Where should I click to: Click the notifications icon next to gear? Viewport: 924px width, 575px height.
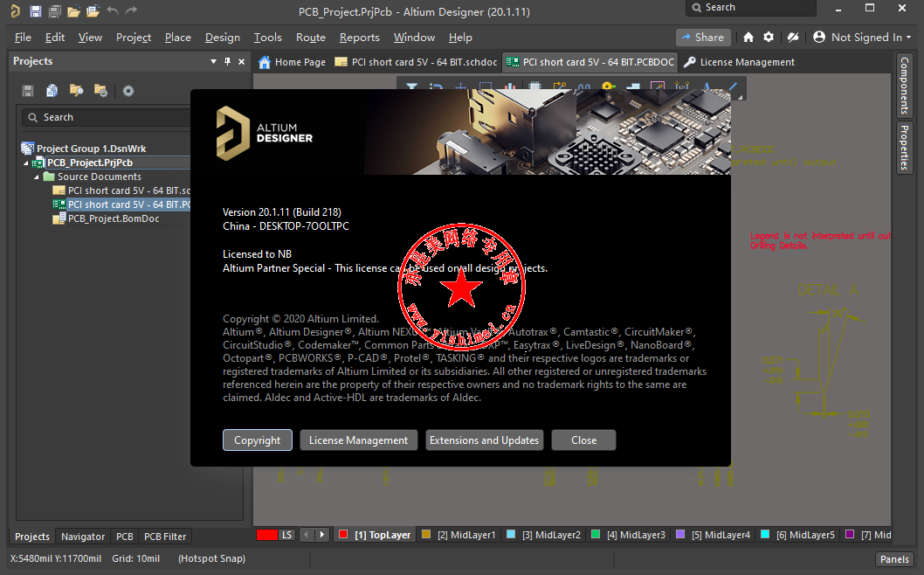tap(793, 38)
